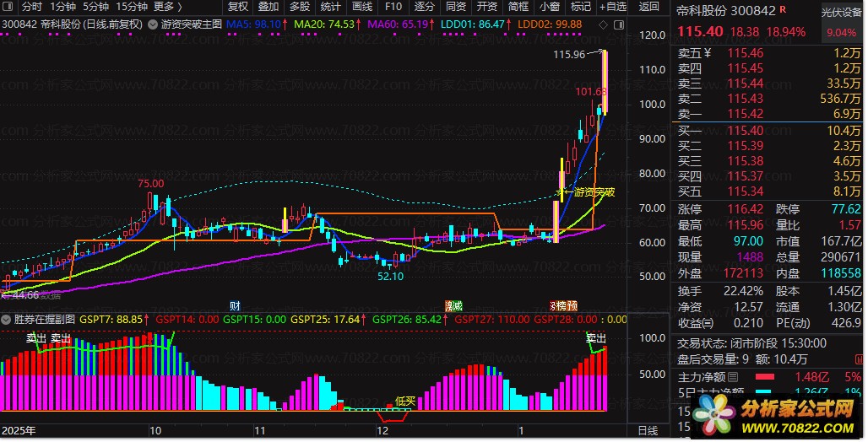The image size is (868, 442).
Task: Click the 低买 signal label in sub-chart
Action: 404,401
